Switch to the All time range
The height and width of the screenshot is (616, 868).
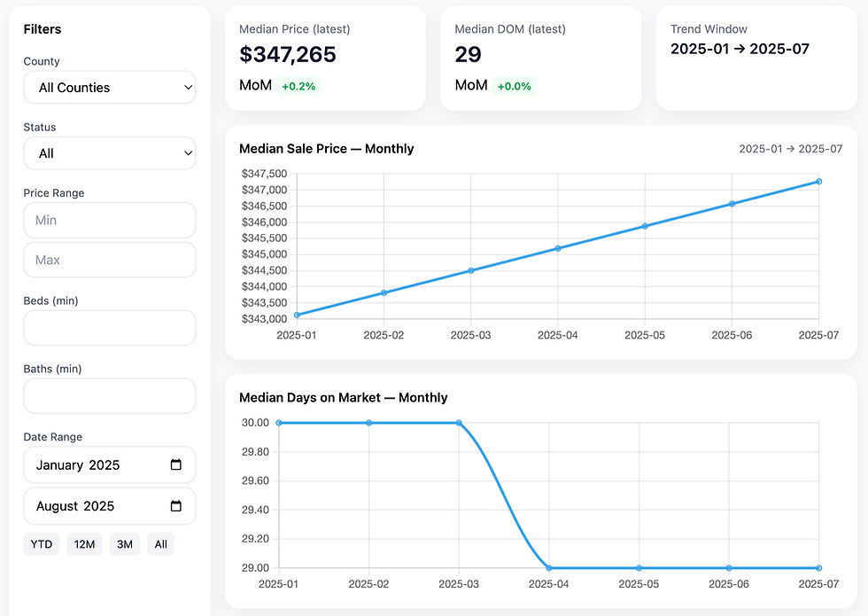160,544
